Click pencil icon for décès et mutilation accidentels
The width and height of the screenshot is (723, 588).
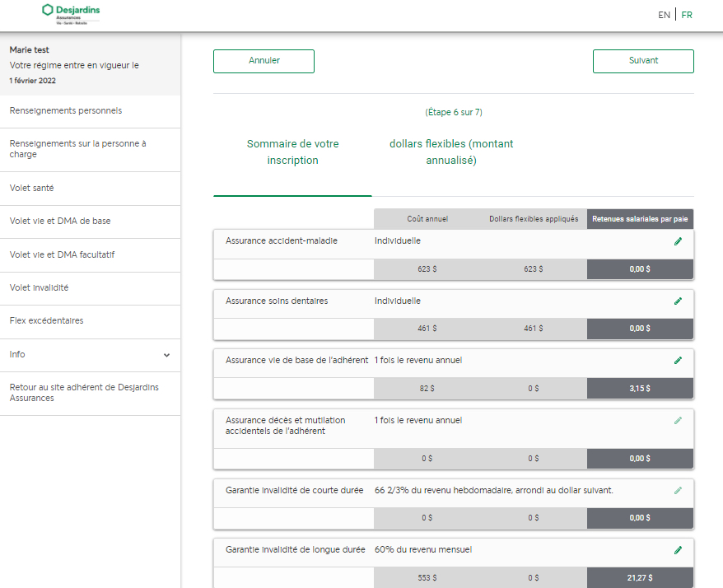[678, 421]
